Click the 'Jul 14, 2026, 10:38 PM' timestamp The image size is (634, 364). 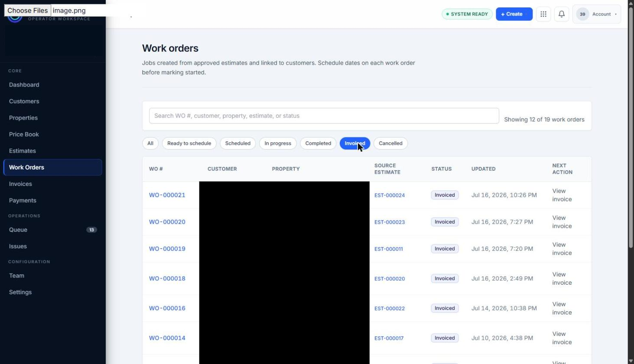[x=504, y=308]
